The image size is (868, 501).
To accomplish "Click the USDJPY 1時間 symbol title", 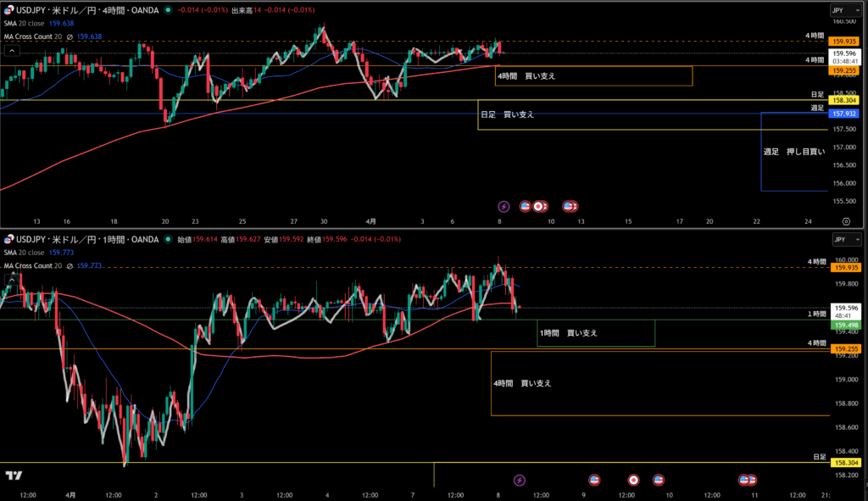I will click(x=85, y=239).
